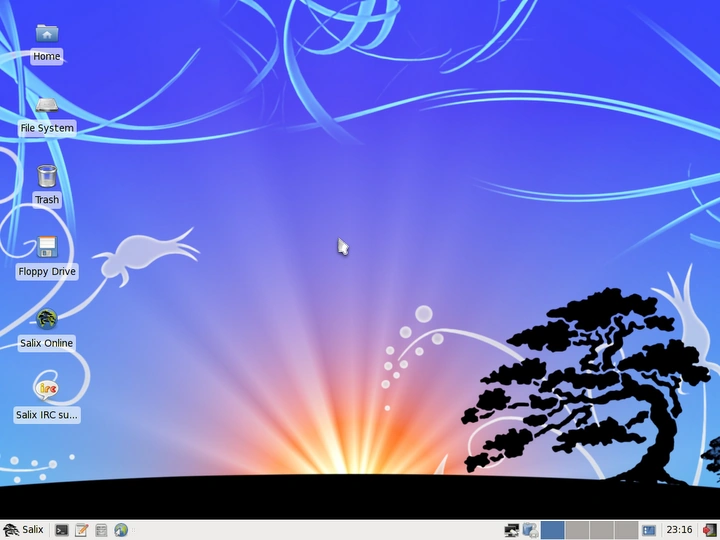Launch the text editor panel launcher
Image resolution: width=720 pixels, height=540 pixels.
pyautogui.click(x=82, y=530)
